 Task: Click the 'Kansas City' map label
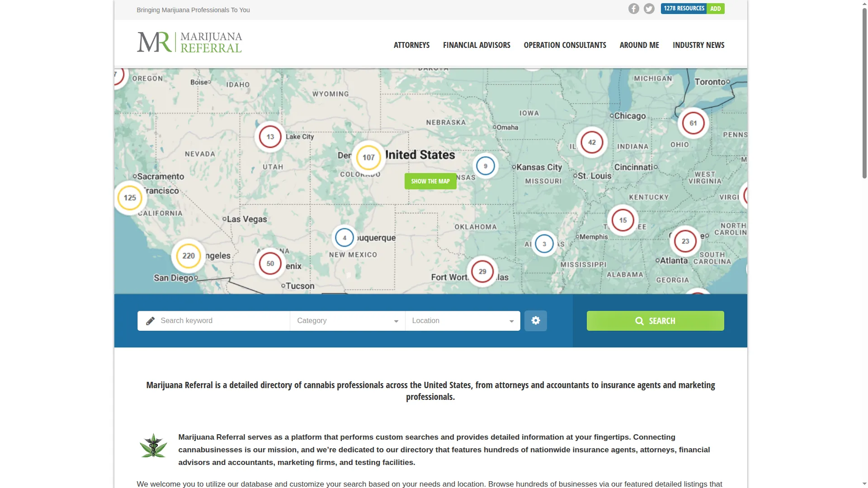[x=539, y=167]
